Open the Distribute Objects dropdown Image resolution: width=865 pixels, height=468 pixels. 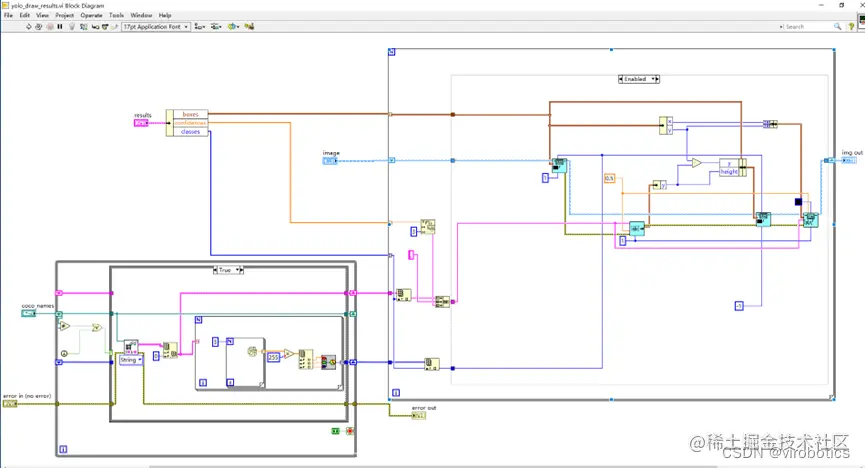point(216,26)
